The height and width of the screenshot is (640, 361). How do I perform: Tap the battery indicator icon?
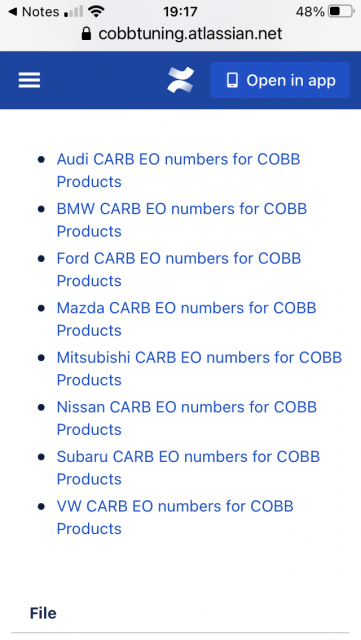tap(342, 11)
